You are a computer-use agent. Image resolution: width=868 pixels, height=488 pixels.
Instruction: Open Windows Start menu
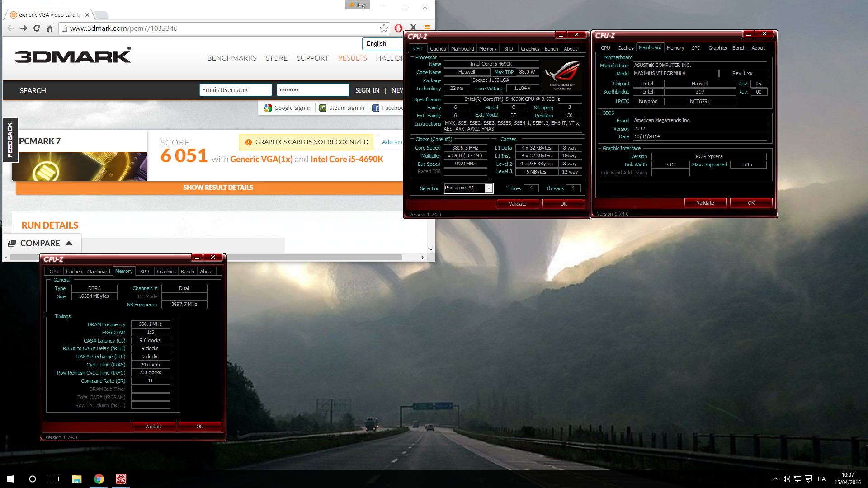11,479
